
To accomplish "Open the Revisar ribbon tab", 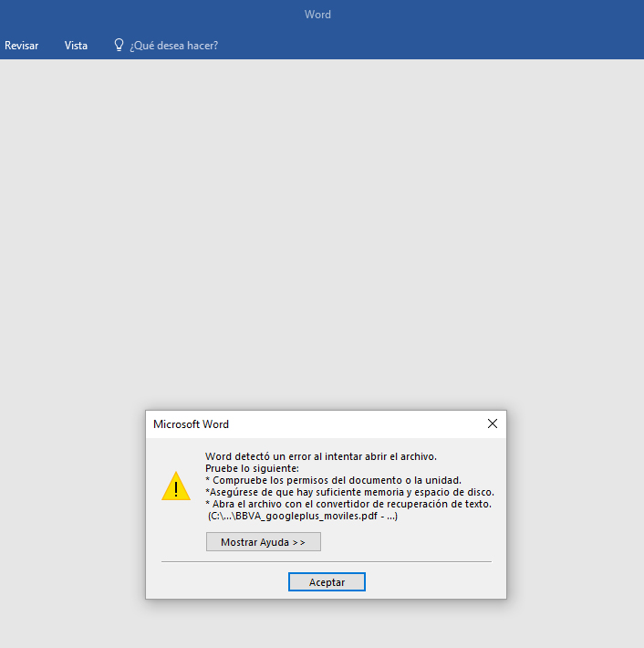I will click(x=22, y=46).
